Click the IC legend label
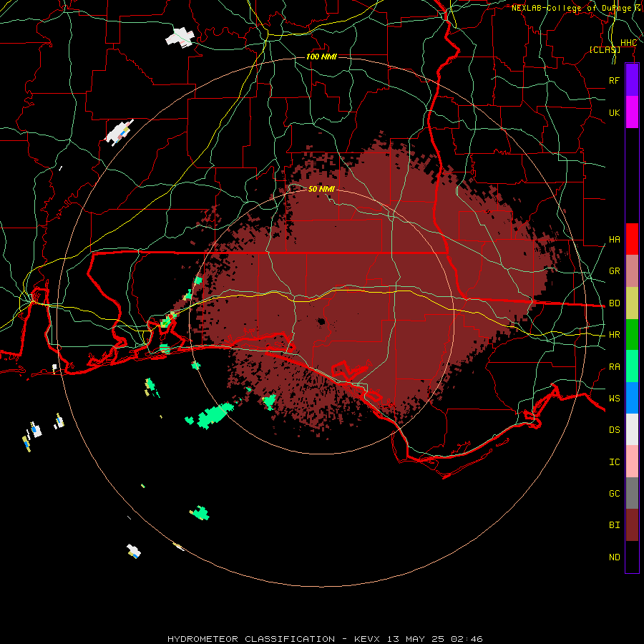 (x=614, y=462)
